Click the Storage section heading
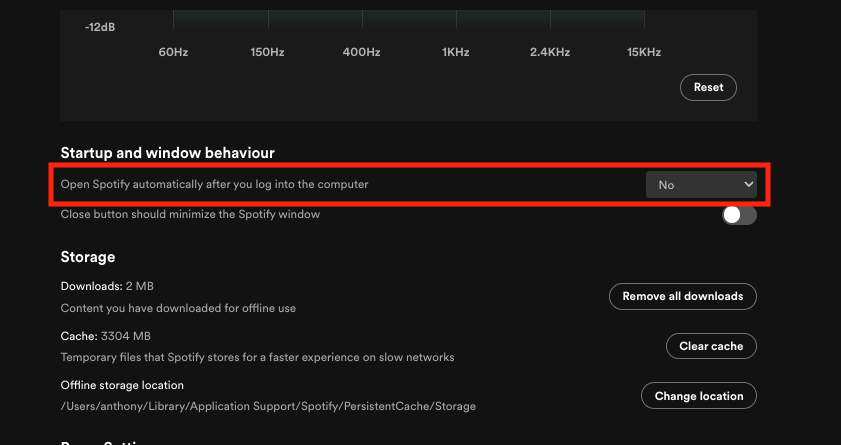The image size is (841, 445). click(x=88, y=257)
